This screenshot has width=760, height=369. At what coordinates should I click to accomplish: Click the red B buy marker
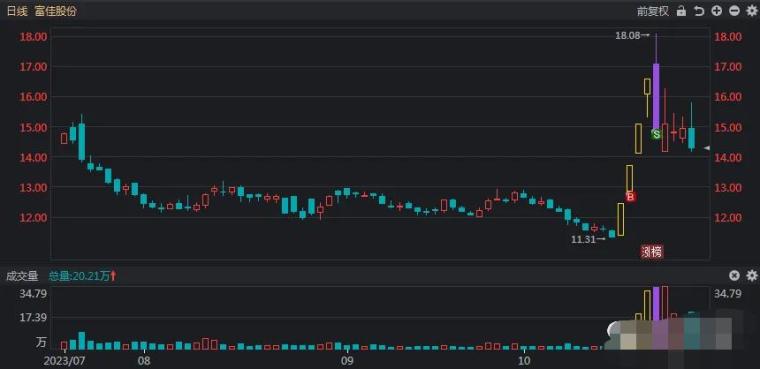pyautogui.click(x=630, y=196)
